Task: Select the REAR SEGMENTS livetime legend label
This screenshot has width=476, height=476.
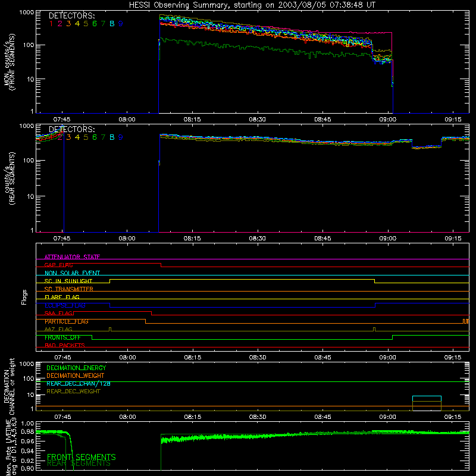Action: (x=79, y=464)
